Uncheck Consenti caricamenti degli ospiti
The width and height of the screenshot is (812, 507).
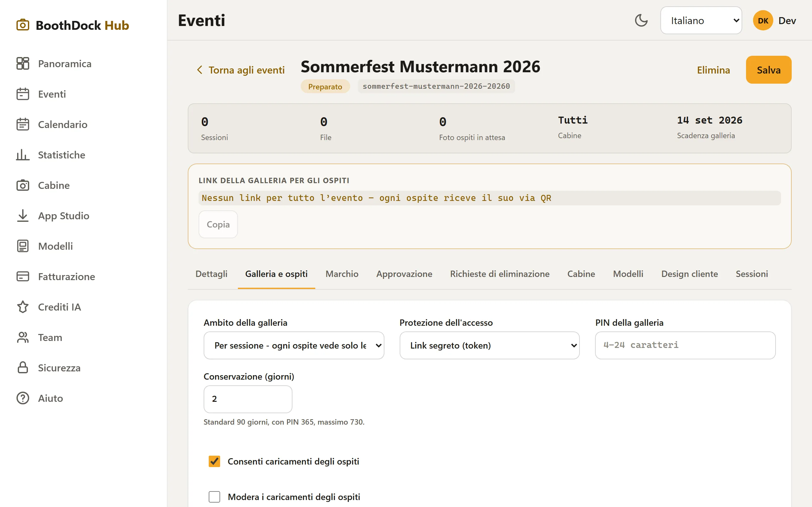pos(214,461)
